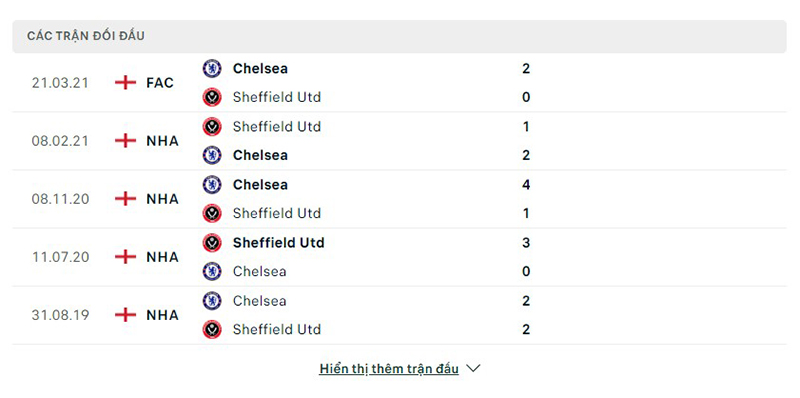Screen dimensions: 800x398
Task: Expand list with chevron beside Hiển thị thêm
Action: (x=473, y=368)
